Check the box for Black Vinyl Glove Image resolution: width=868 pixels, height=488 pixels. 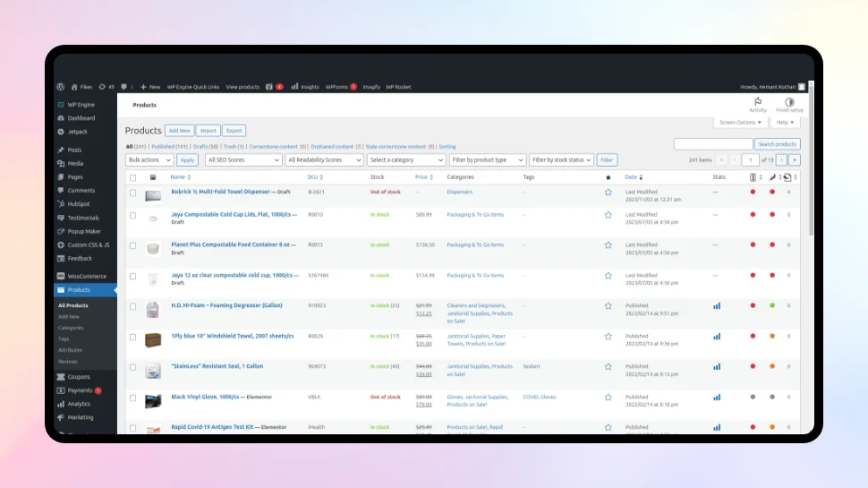pos(133,397)
